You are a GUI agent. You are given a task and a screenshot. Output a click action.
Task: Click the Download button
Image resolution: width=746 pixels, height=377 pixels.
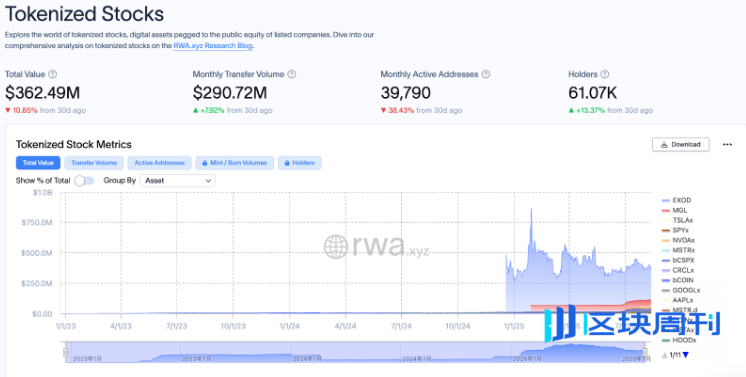tap(681, 145)
